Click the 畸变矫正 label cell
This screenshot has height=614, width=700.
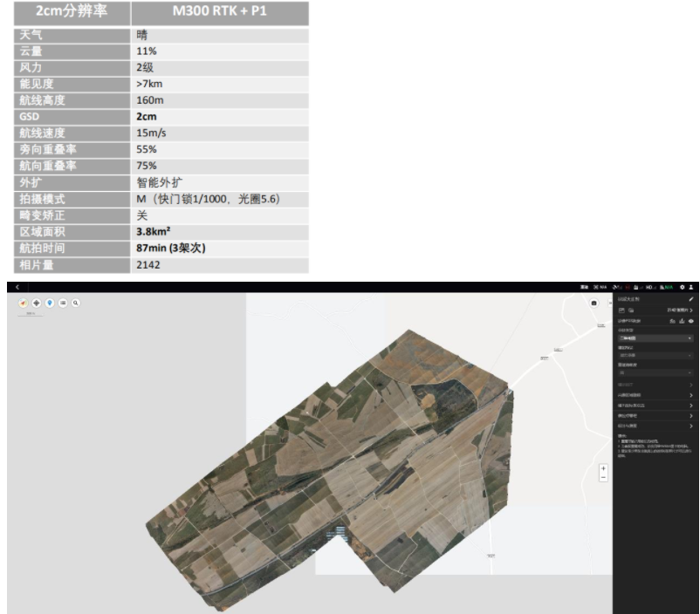point(72,215)
